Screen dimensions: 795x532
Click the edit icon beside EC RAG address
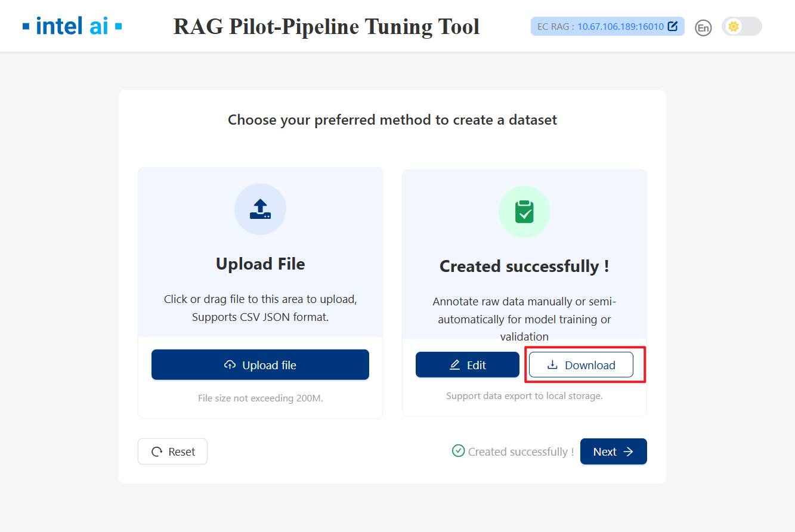point(673,26)
